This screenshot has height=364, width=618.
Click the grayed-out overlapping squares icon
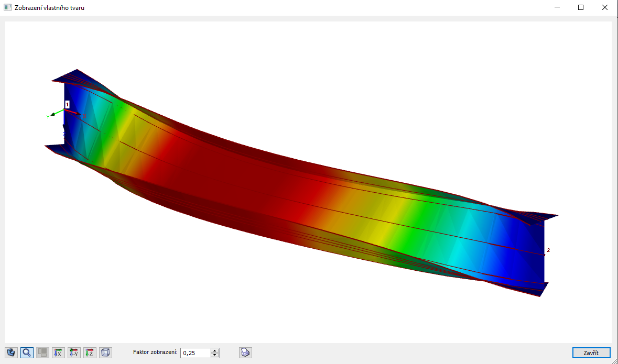point(42,352)
